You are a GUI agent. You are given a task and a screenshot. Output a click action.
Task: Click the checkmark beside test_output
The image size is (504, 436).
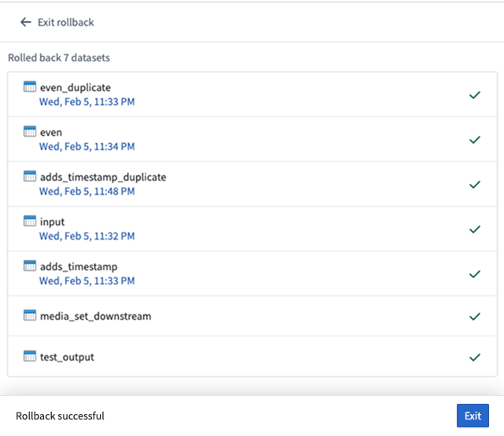click(x=474, y=357)
